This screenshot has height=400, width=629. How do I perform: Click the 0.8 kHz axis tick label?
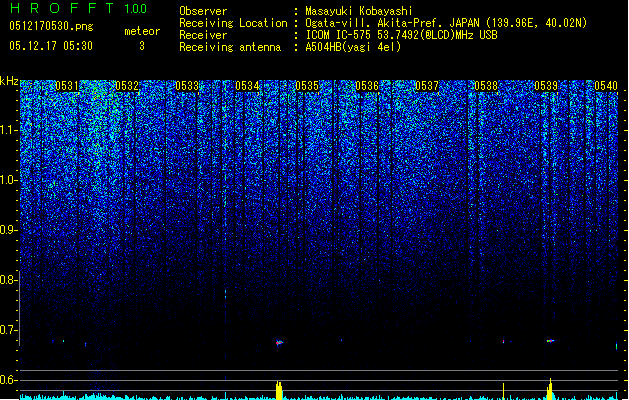click(x=6, y=280)
